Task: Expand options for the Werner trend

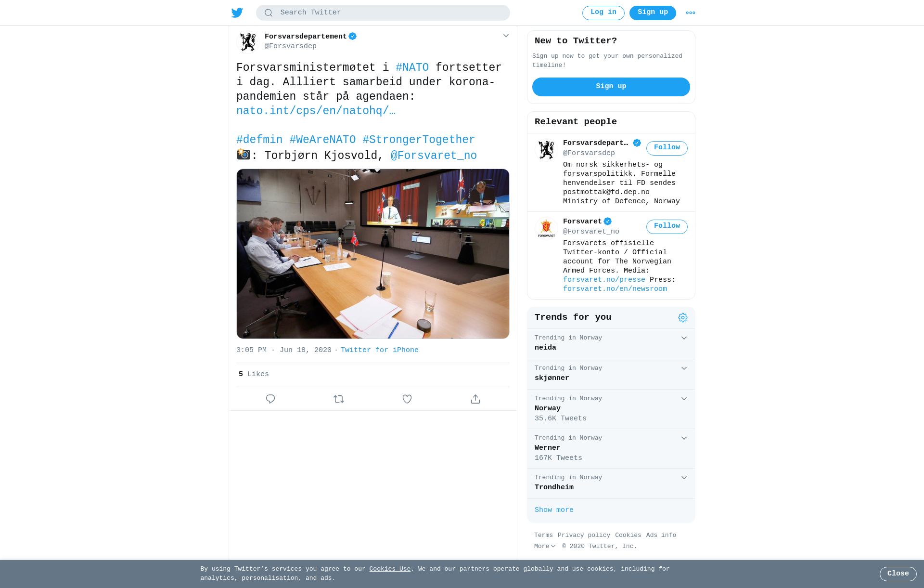Action: 684,438
